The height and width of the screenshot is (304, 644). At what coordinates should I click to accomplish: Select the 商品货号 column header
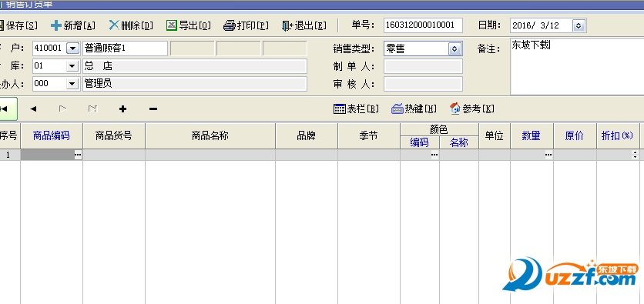pyautogui.click(x=114, y=135)
